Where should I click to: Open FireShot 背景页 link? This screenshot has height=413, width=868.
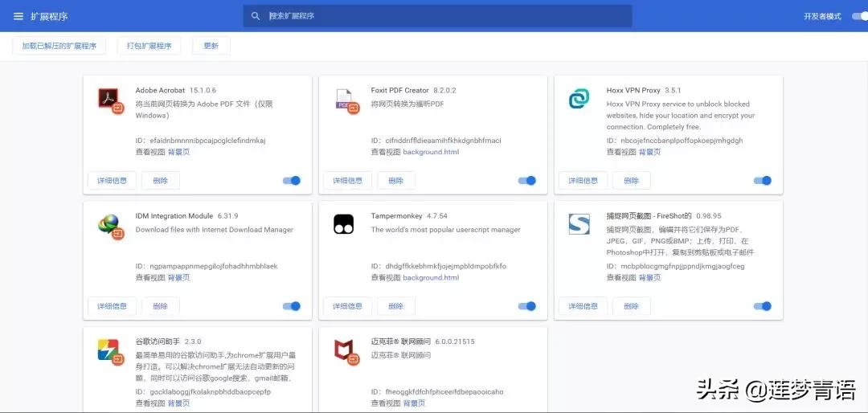649,277
